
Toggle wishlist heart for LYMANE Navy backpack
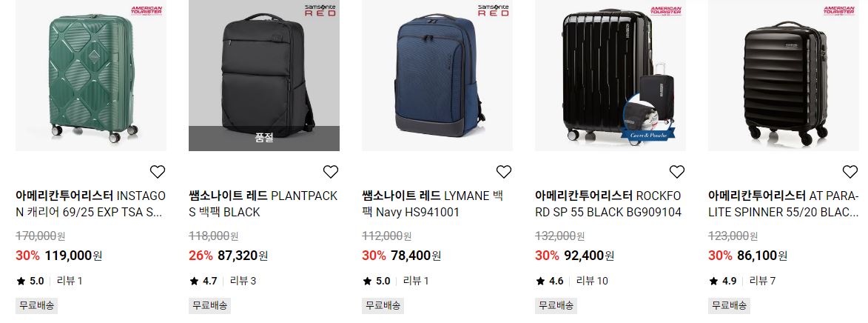coord(504,172)
